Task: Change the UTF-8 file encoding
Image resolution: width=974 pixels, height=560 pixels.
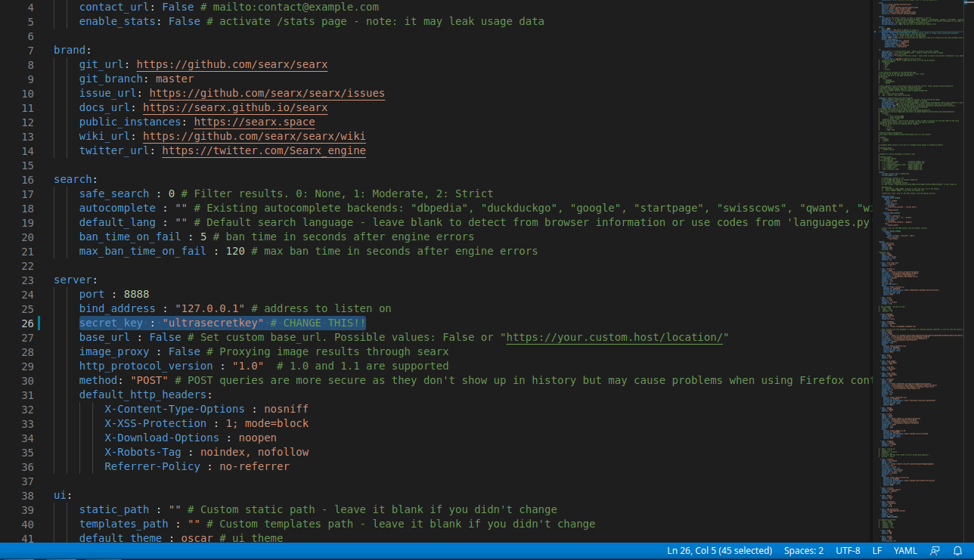Action: tap(848, 551)
